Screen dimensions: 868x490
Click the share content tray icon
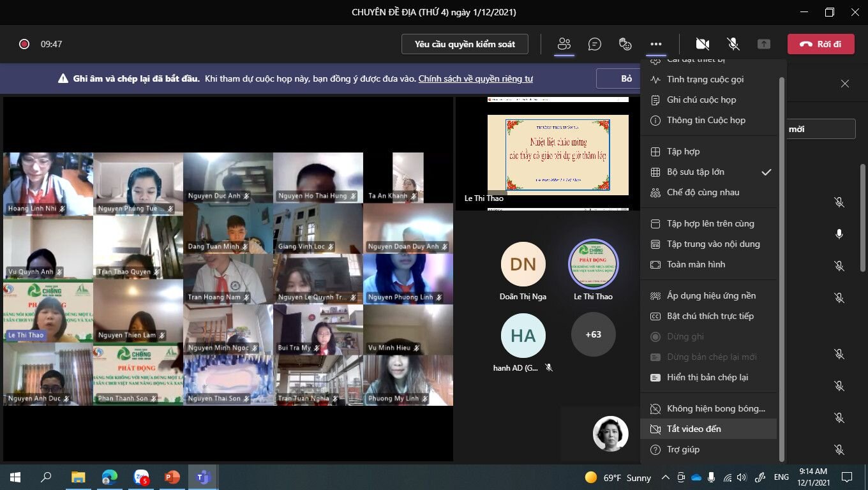pyautogui.click(x=764, y=44)
